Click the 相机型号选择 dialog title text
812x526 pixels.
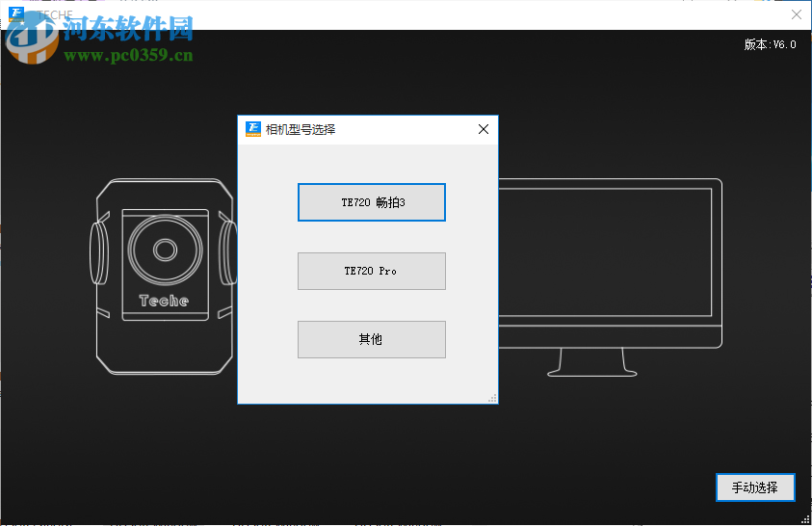click(x=301, y=129)
